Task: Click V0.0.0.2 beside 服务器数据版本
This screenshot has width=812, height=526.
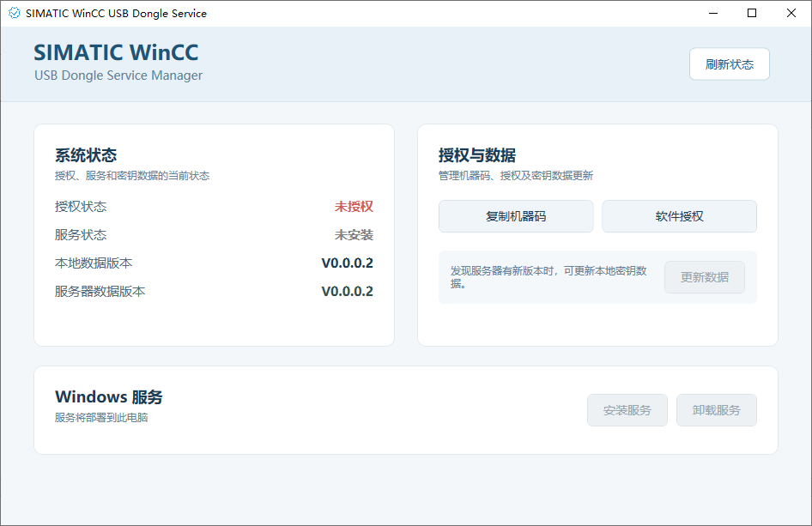Action: (348, 292)
